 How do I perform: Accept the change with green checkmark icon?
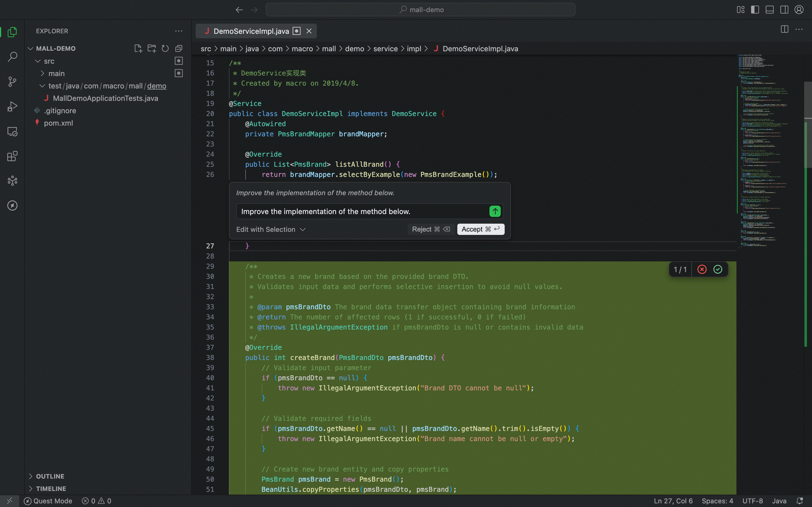coord(718,269)
